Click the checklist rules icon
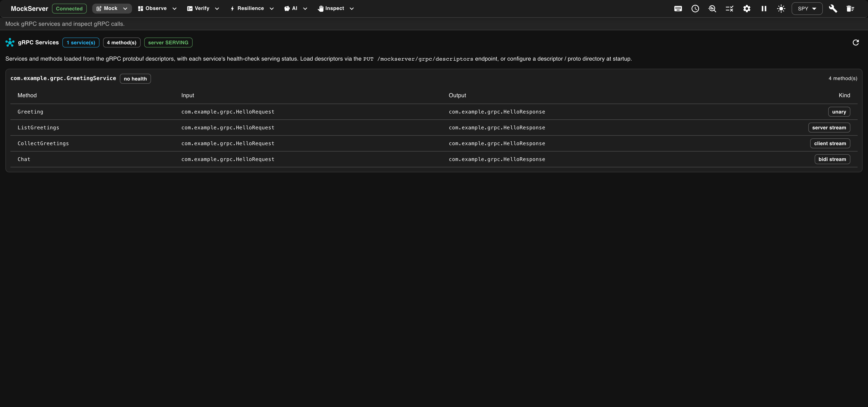This screenshot has height=407, width=868. [729, 9]
